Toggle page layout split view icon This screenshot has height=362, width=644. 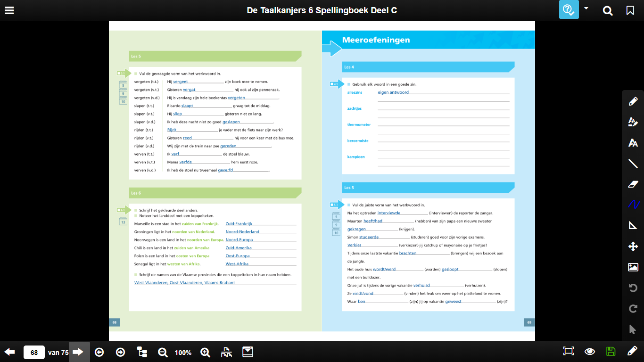tap(226, 352)
